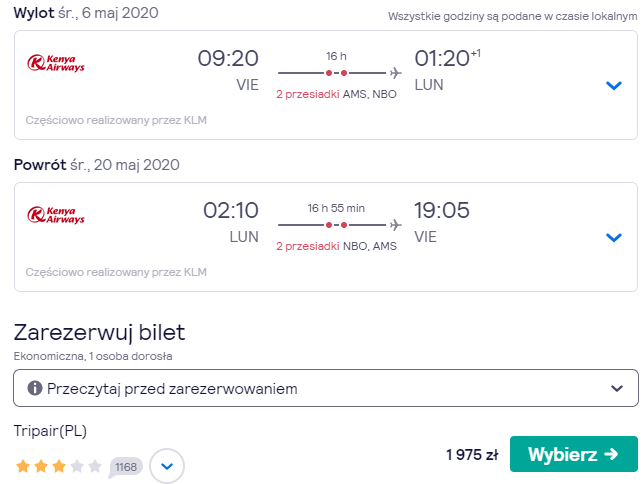
Task: Open Przeczytaj przed zarezerwowaniem dropdown
Action: click(x=326, y=388)
